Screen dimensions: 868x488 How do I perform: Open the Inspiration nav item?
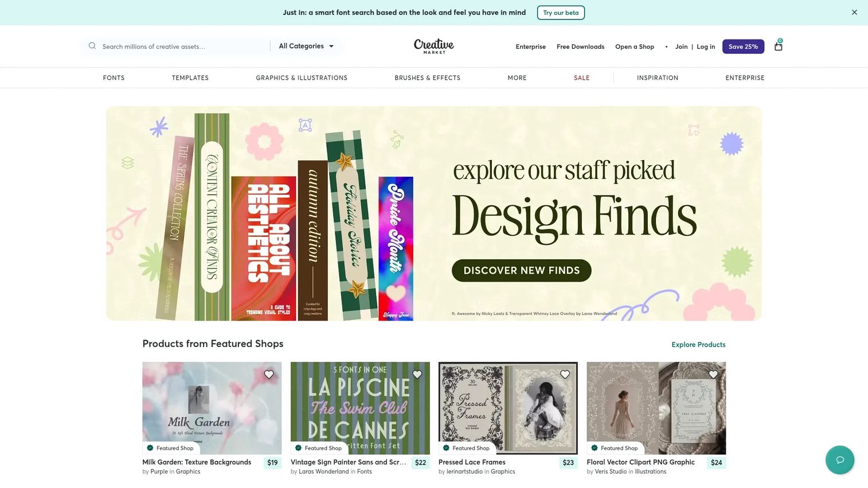pos(658,77)
